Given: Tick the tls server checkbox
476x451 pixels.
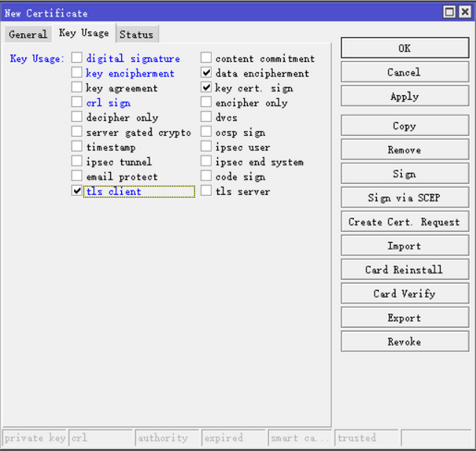Looking at the screenshot, I should [206, 190].
